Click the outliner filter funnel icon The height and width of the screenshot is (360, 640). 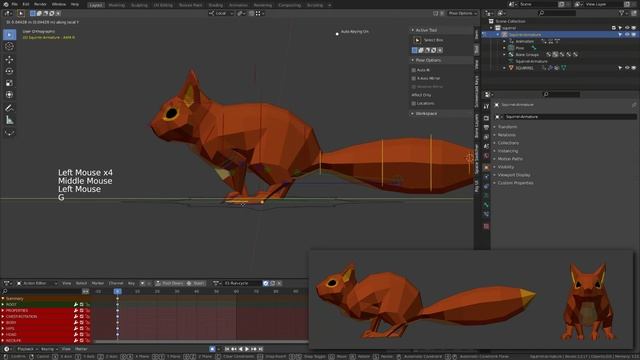click(x=622, y=13)
